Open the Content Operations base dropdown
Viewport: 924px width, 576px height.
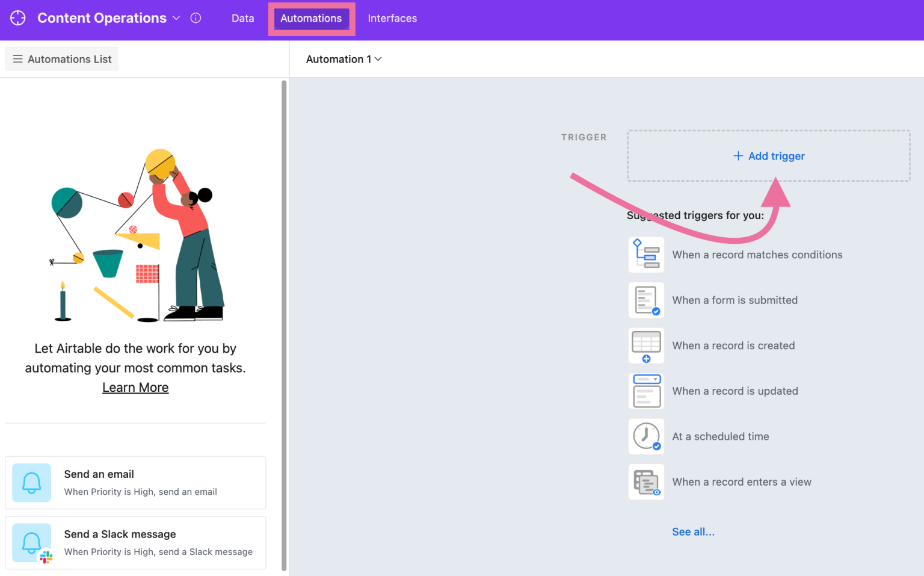(176, 18)
